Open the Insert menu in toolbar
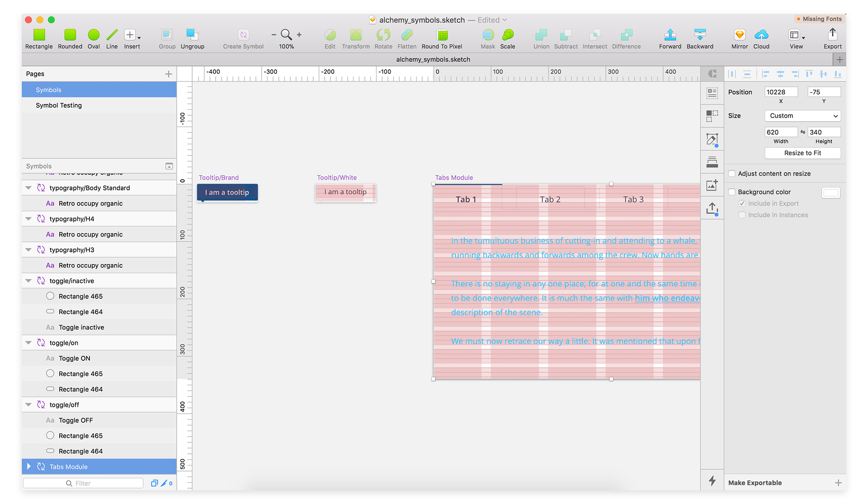The width and height of the screenshot is (868, 504). pyautogui.click(x=132, y=35)
